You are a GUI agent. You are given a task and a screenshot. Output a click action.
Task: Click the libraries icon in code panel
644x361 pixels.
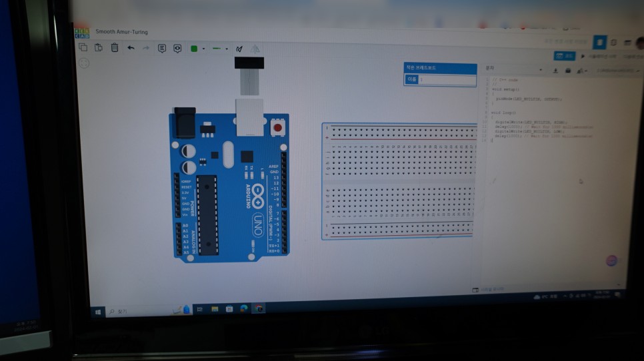pyautogui.click(x=568, y=71)
